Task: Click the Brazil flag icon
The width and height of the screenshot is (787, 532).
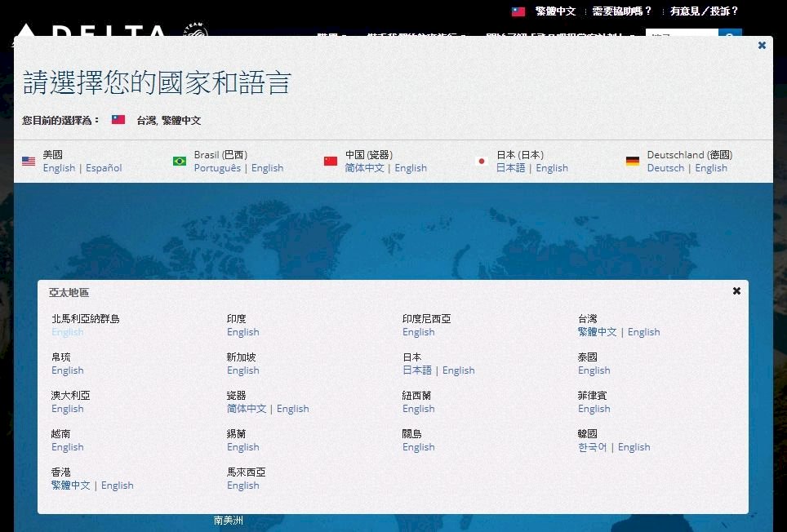Action: tap(180, 162)
